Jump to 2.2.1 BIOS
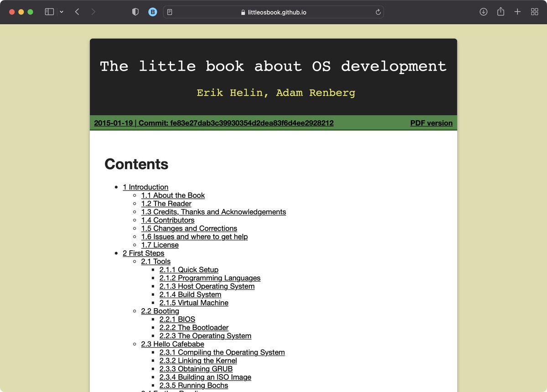 point(177,319)
